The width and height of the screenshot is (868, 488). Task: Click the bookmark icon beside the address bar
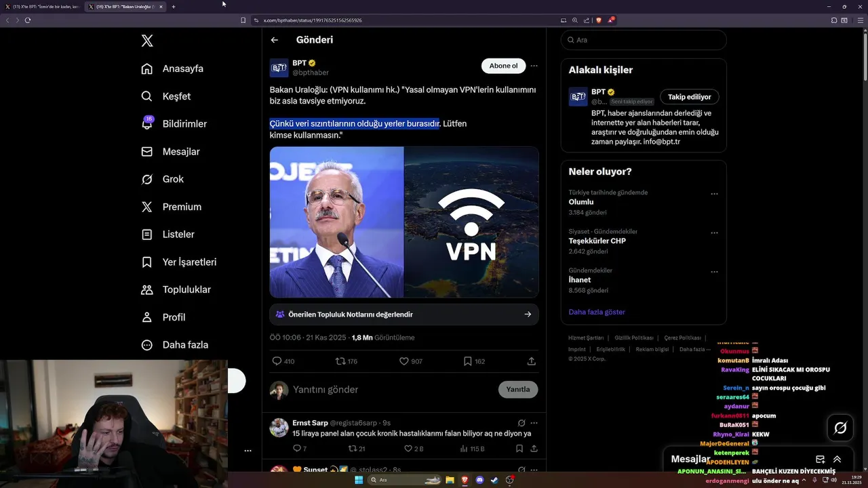pyautogui.click(x=243, y=20)
